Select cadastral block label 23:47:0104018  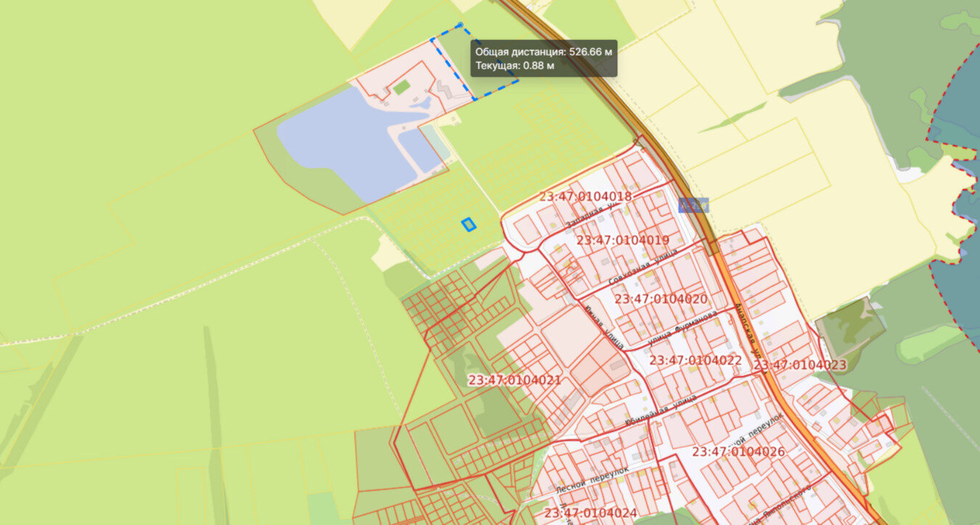click(586, 196)
